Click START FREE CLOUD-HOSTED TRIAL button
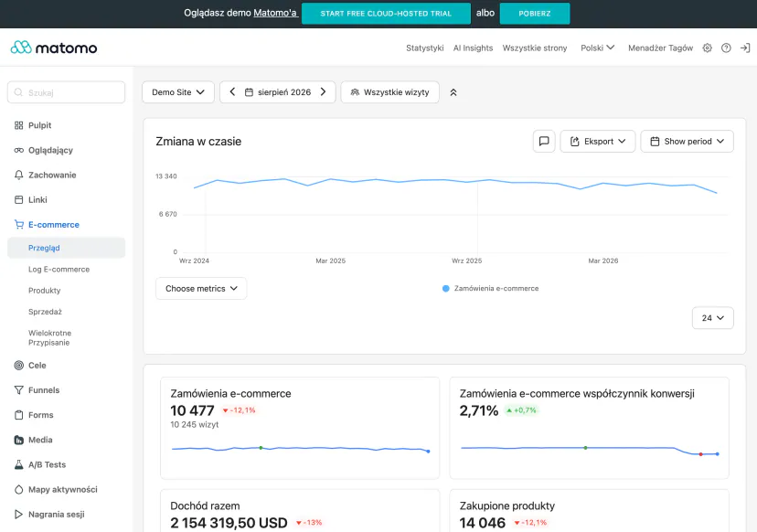This screenshot has width=757, height=532. click(386, 14)
